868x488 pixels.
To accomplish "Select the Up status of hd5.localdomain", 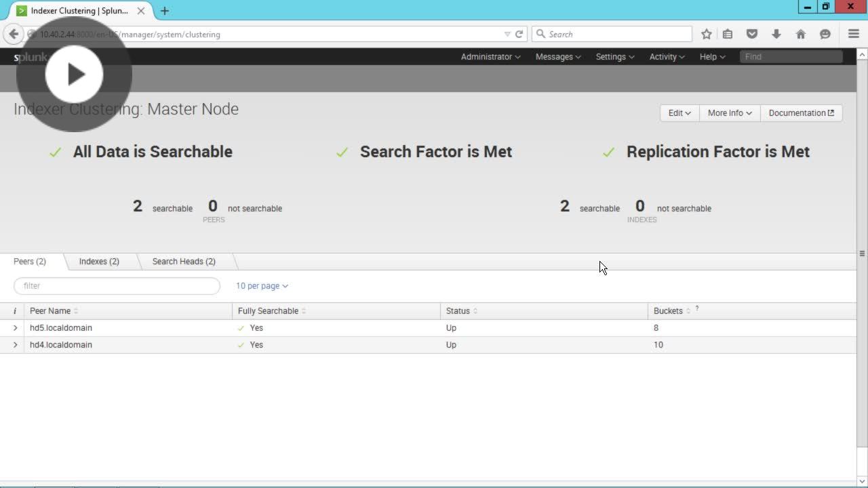I will click(451, 328).
